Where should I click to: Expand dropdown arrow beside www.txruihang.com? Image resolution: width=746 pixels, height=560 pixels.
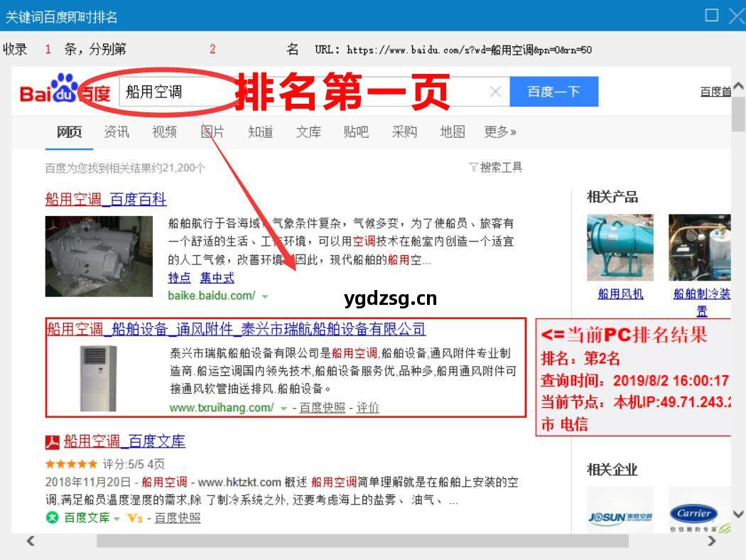283,409
